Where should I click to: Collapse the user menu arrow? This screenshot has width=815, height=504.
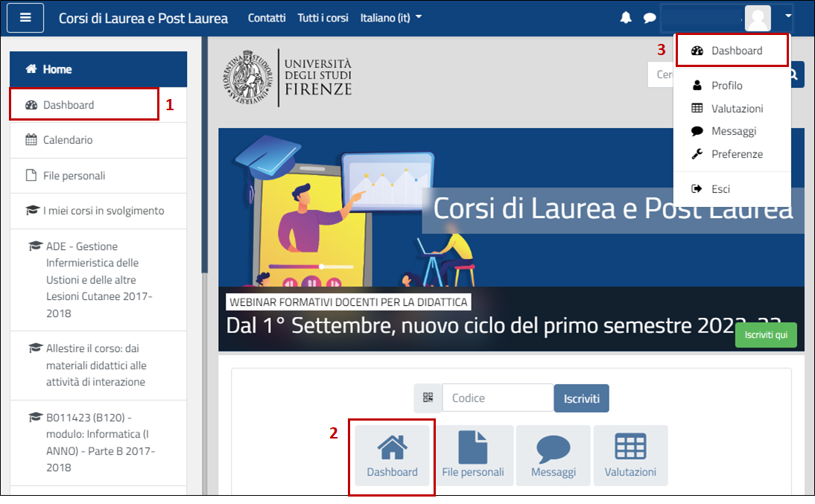point(788,16)
